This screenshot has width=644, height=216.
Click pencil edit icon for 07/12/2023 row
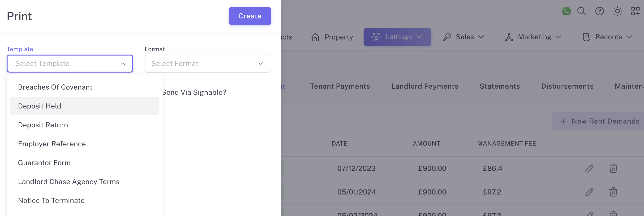589,168
